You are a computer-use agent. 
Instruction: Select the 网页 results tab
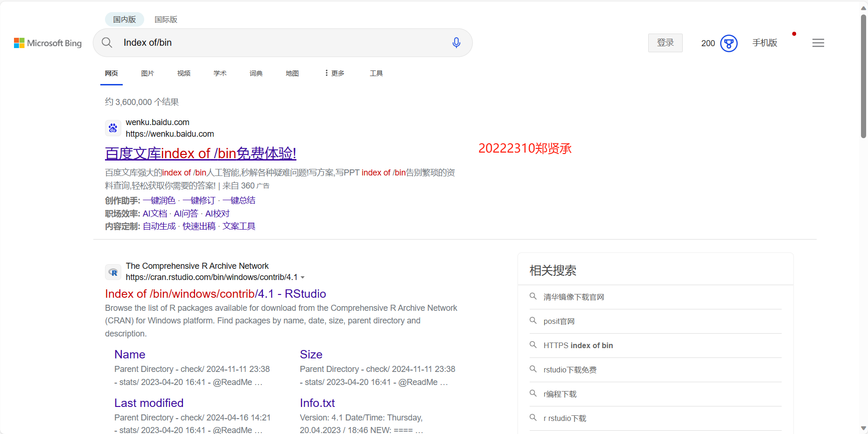point(112,73)
